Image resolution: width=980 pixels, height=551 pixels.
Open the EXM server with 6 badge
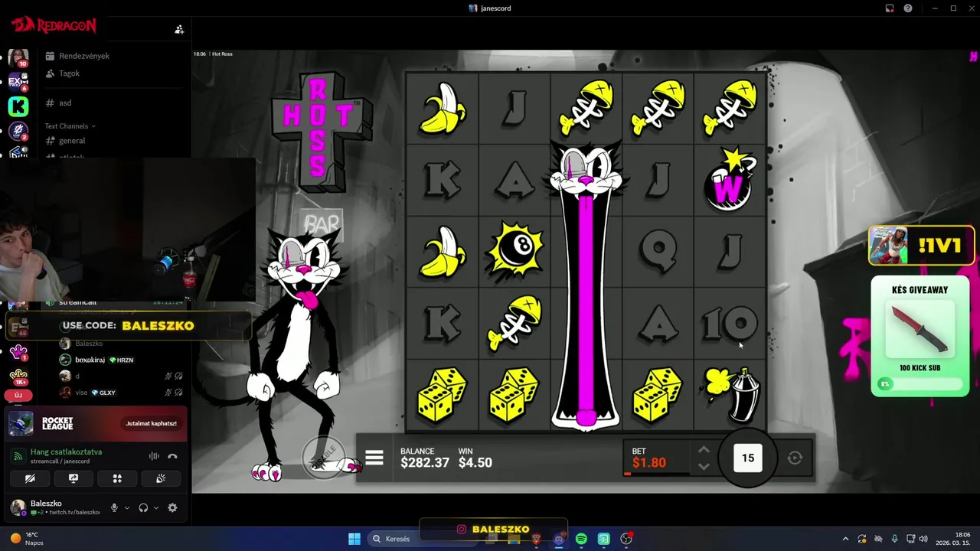tap(18, 82)
